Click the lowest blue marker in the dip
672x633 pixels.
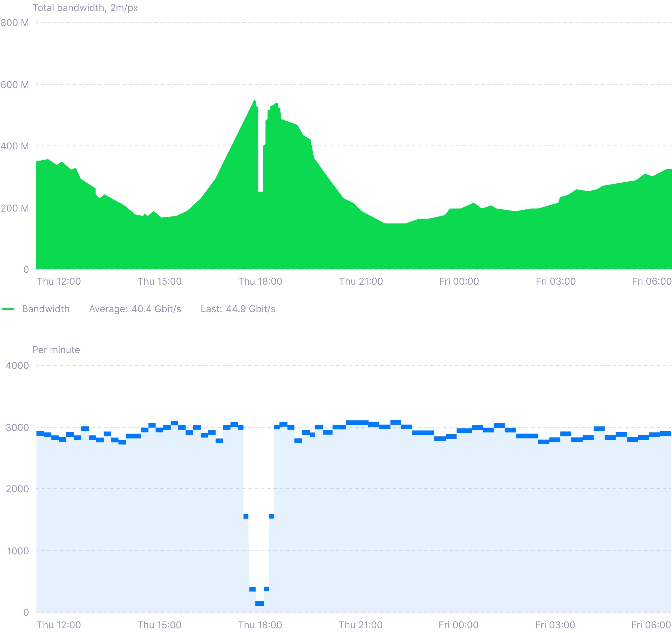pyautogui.click(x=260, y=603)
